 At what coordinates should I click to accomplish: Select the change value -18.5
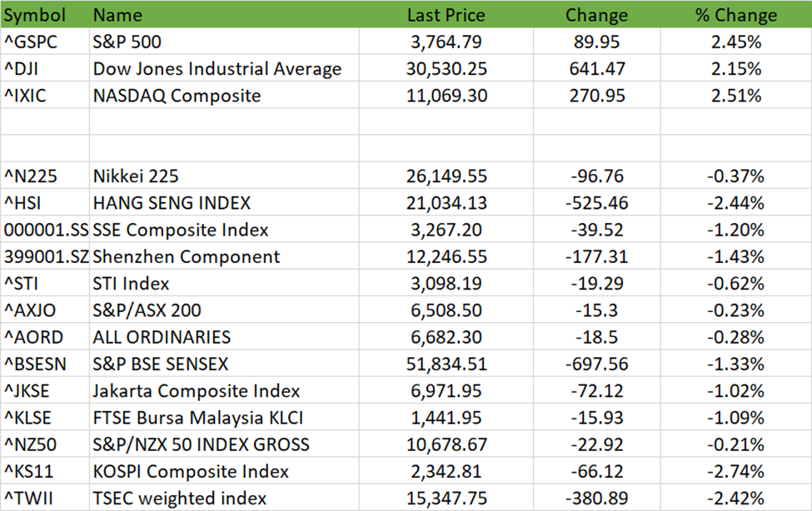pyautogui.click(x=597, y=337)
